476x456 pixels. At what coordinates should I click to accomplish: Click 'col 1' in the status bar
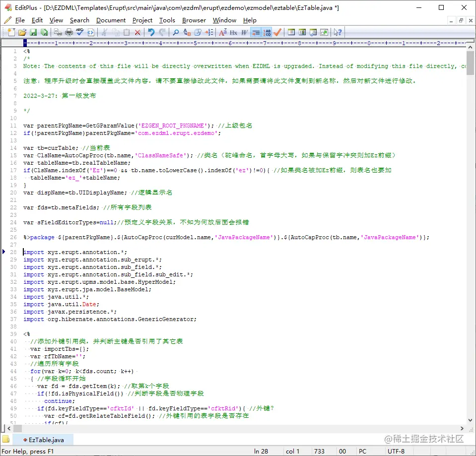293,452
